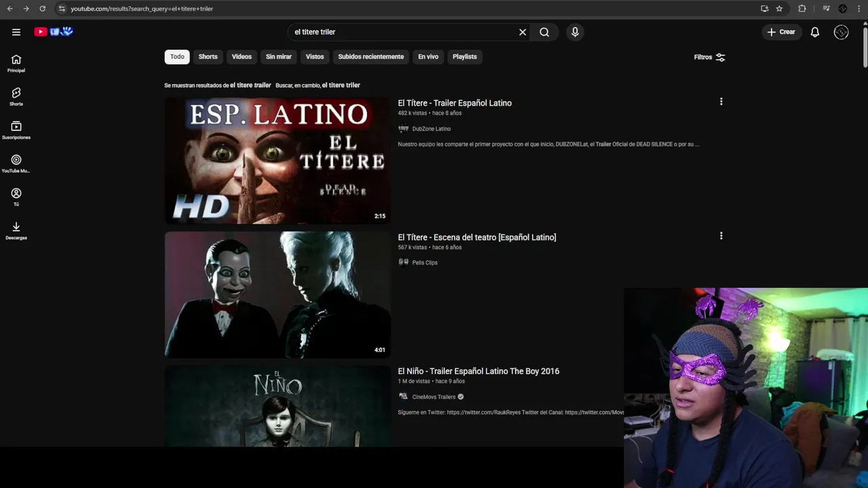
Task: Open the hamburger guide menu
Action: pos(16,32)
